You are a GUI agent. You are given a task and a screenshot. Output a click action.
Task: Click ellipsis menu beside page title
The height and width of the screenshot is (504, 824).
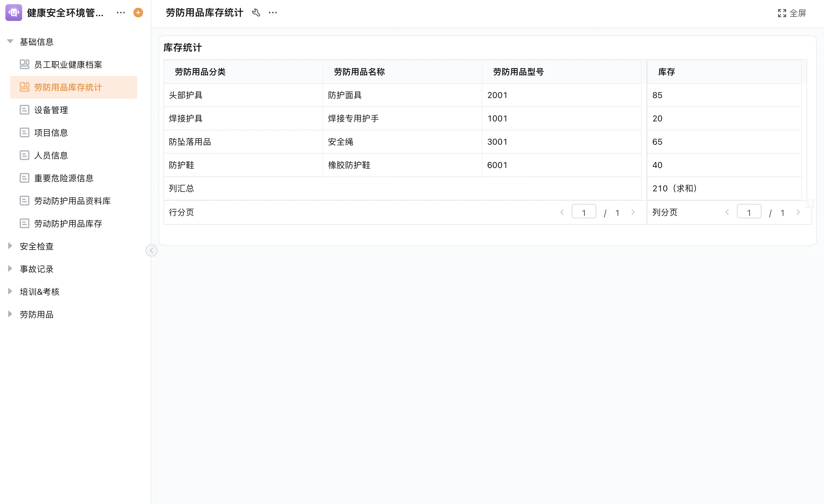click(273, 13)
